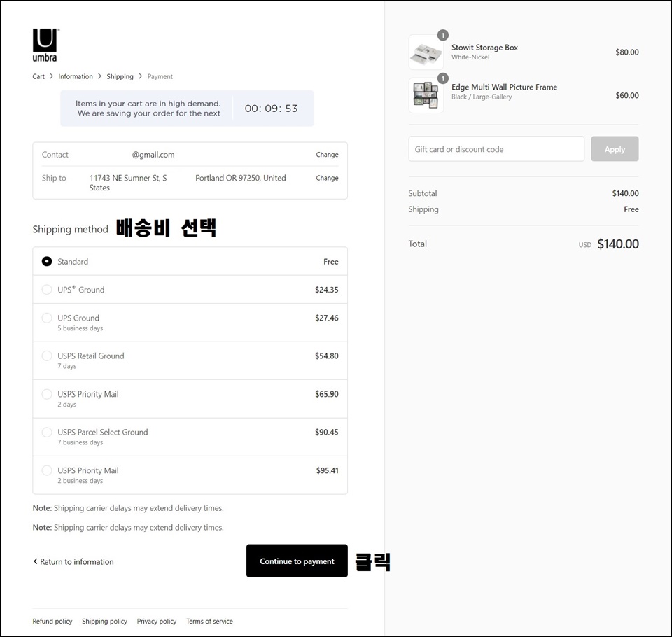
Task: Choose UPS® Ground for $24.35
Action: 47,290
